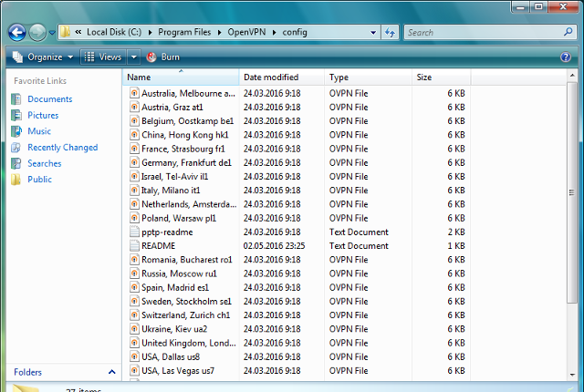Select file name USA, Las Vegas us7

(178, 371)
